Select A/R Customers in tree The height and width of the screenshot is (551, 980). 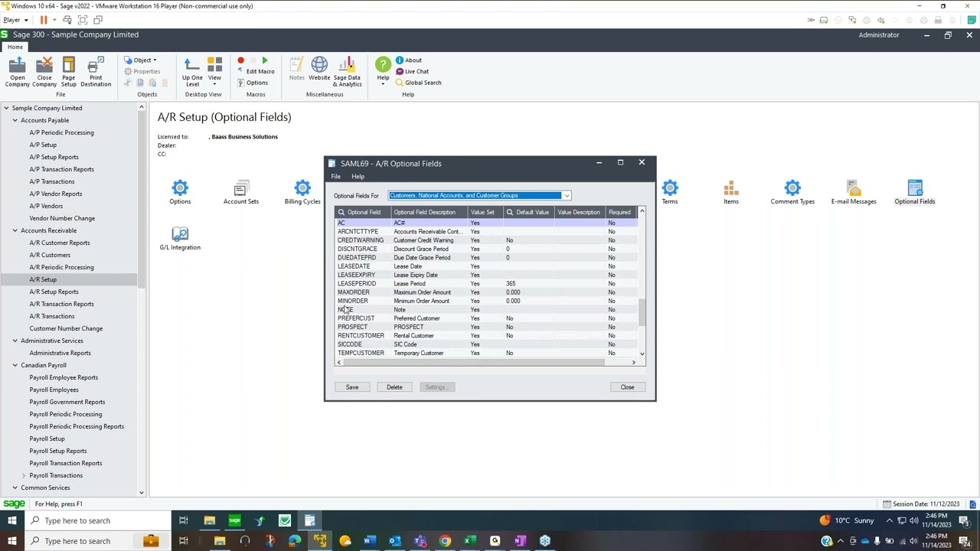point(50,255)
